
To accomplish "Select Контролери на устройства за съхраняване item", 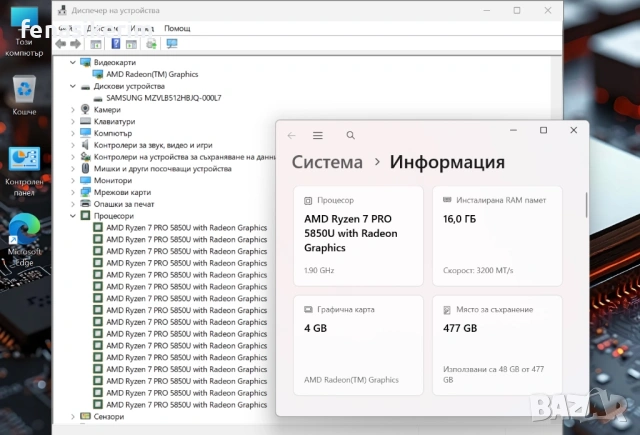I will coord(184,157).
